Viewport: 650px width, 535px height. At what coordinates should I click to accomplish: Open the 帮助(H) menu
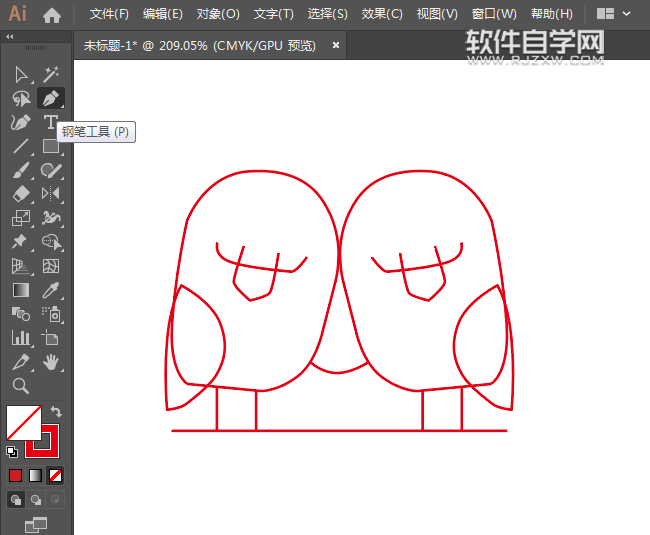[552, 14]
